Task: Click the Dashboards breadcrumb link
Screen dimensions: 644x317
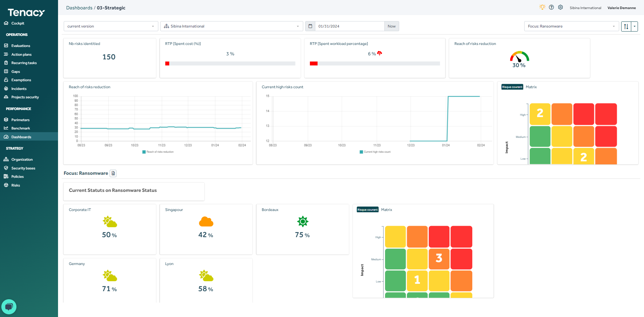Action: click(79, 8)
